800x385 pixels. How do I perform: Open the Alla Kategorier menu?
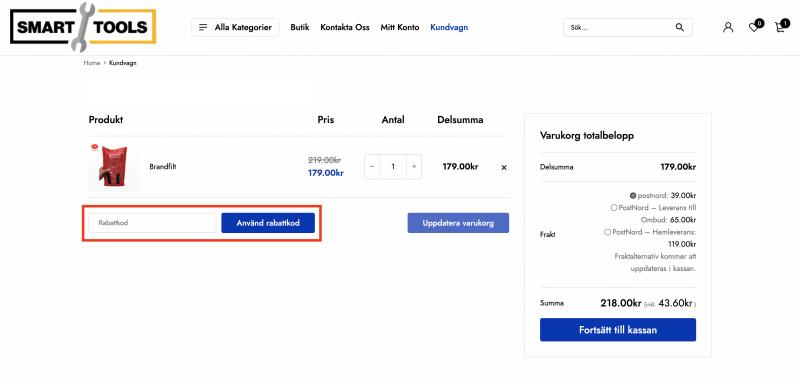[235, 28]
